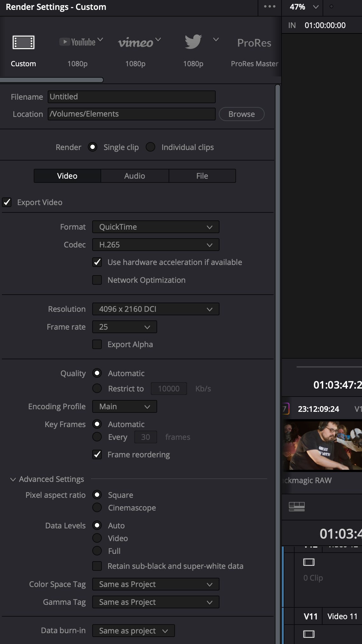Open the YouTube preset dropdown arrow
This screenshot has width=362, height=644.
[x=100, y=39]
